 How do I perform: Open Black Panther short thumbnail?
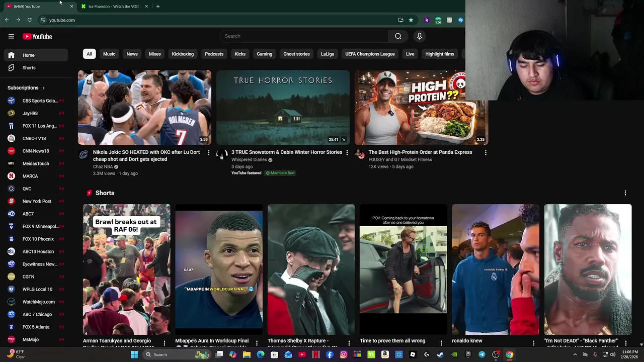[x=588, y=269]
